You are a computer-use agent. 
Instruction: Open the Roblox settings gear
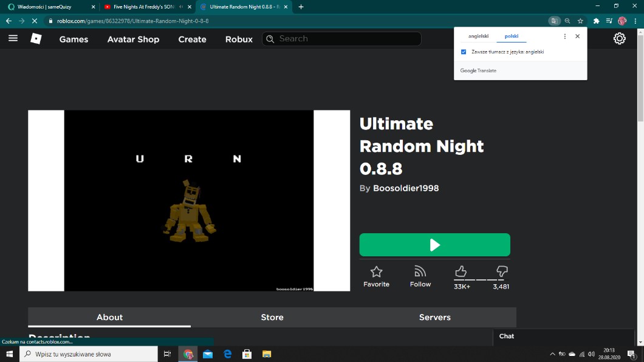click(x=619, y=39)
